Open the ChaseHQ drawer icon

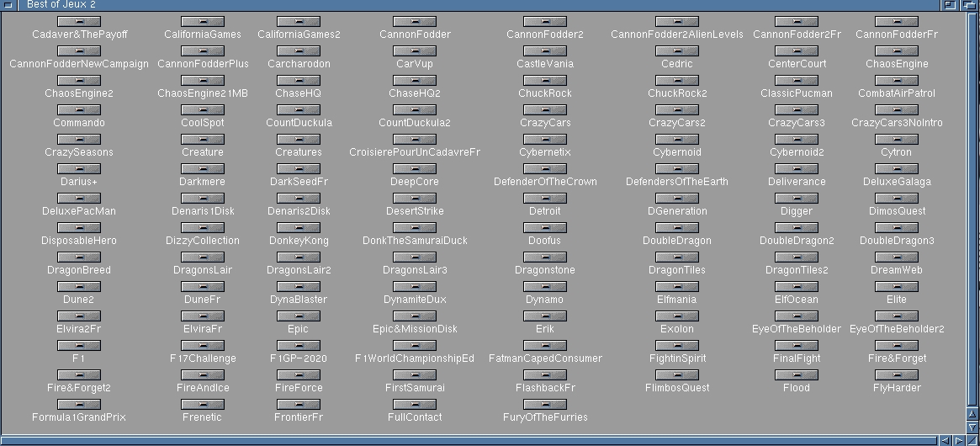point(298,80)
